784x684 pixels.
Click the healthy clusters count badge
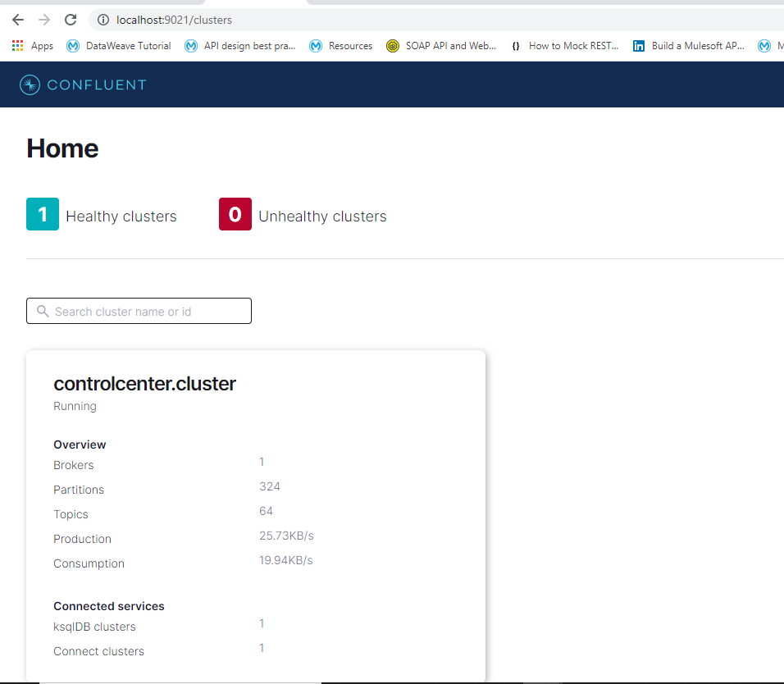coord(43,214)
